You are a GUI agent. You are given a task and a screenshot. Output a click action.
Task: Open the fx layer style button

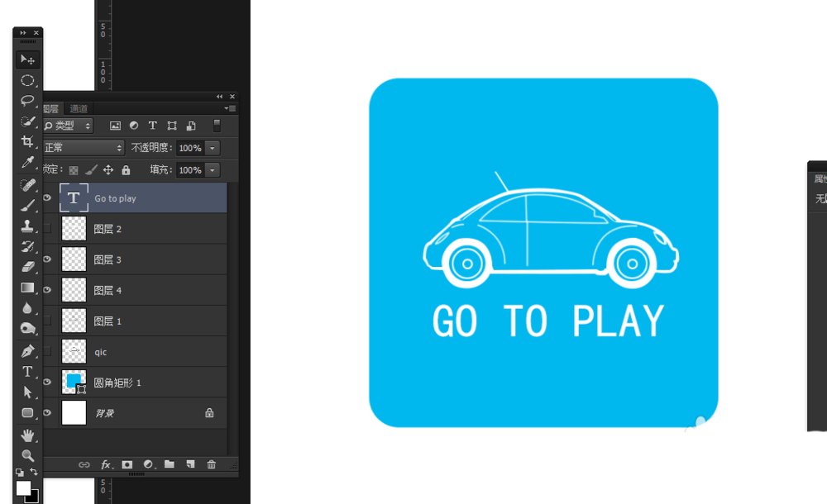106,464
